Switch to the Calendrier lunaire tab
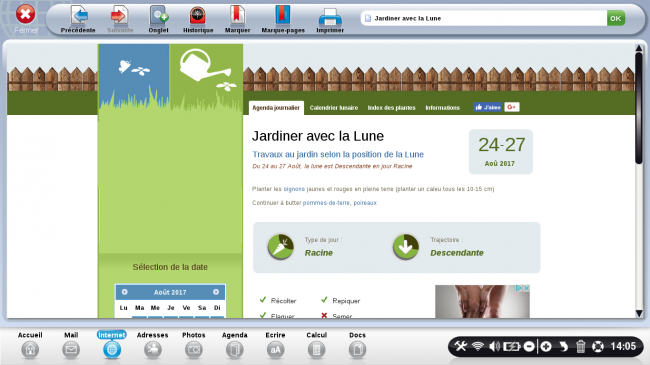650x365 pixels. click(334, 108)
